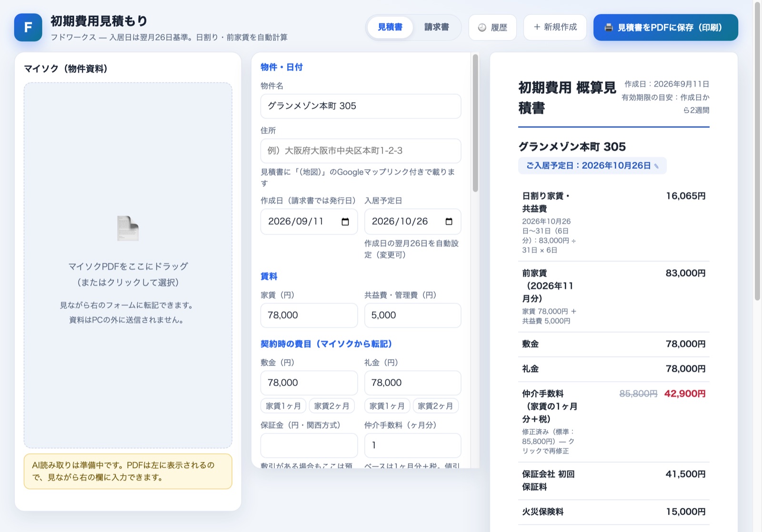Click the struck-through 85,800円 price
This screenshot has height=532, width=762.
(x=638, y=394)
